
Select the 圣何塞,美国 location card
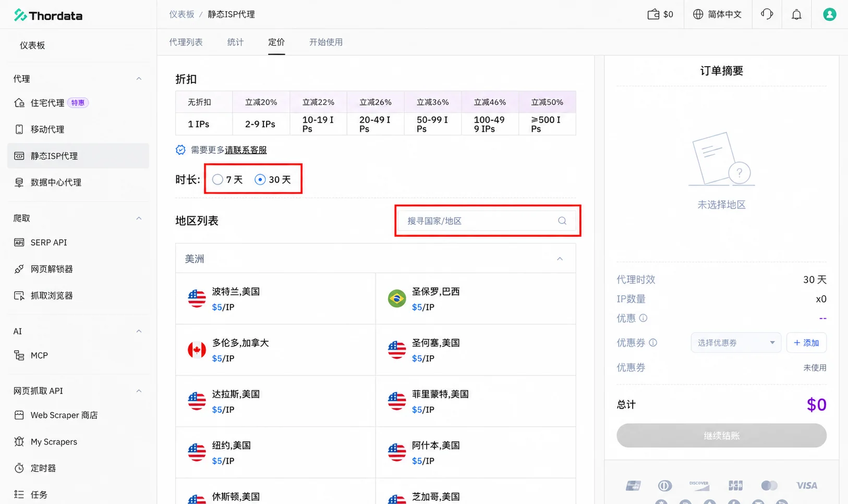[x=476, y=350]
